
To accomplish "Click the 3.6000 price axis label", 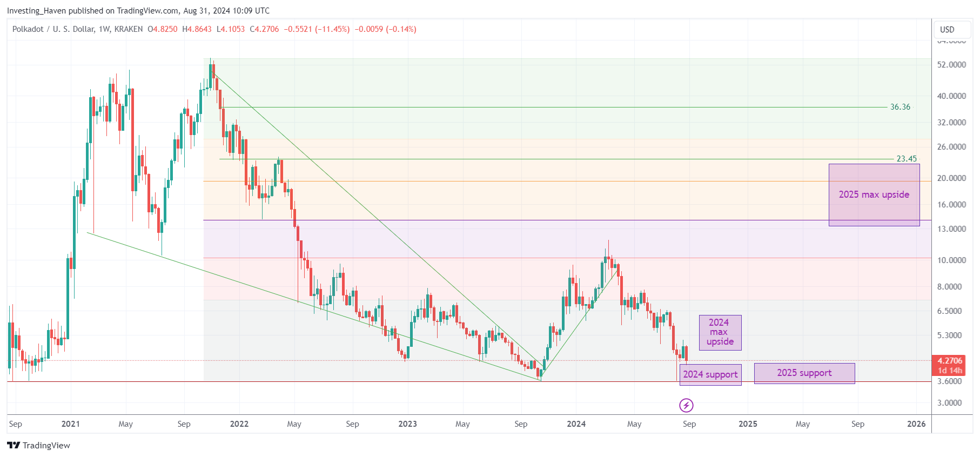I will (x=949, y=381).
